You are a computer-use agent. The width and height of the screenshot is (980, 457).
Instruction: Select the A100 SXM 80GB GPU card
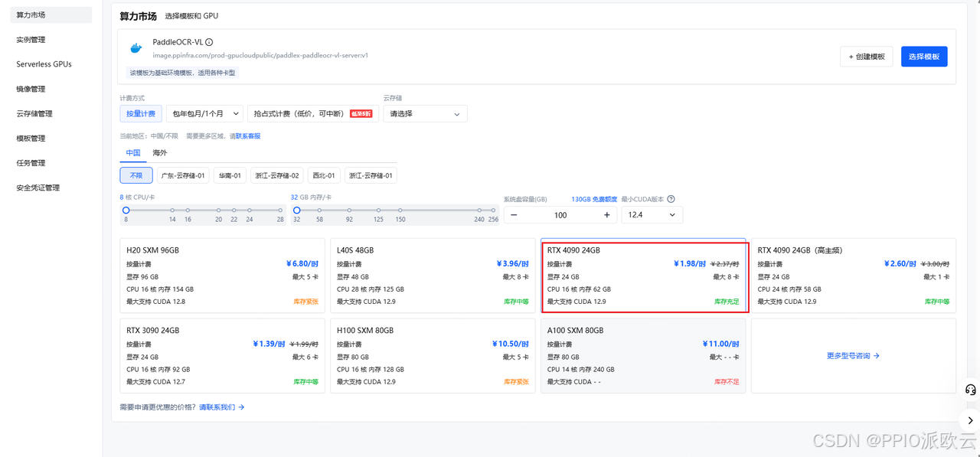pos(643,356)
